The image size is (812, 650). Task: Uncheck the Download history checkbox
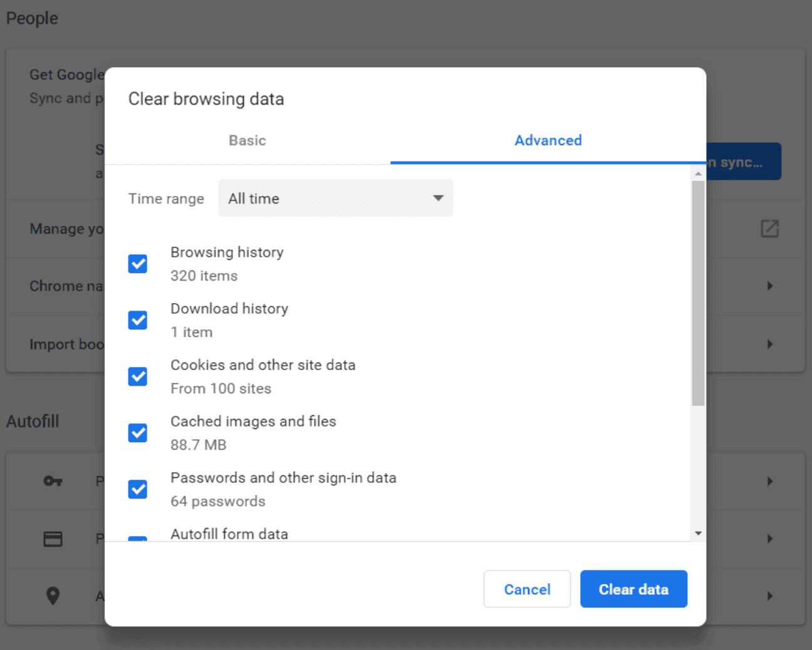pos(138,320)
